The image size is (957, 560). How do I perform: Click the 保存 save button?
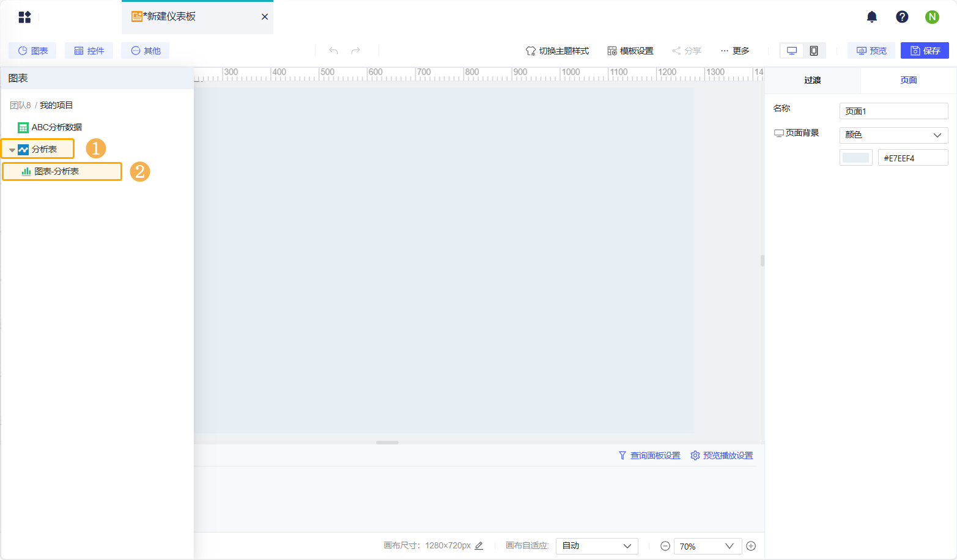pyautogui.click(x=924, y=51)
